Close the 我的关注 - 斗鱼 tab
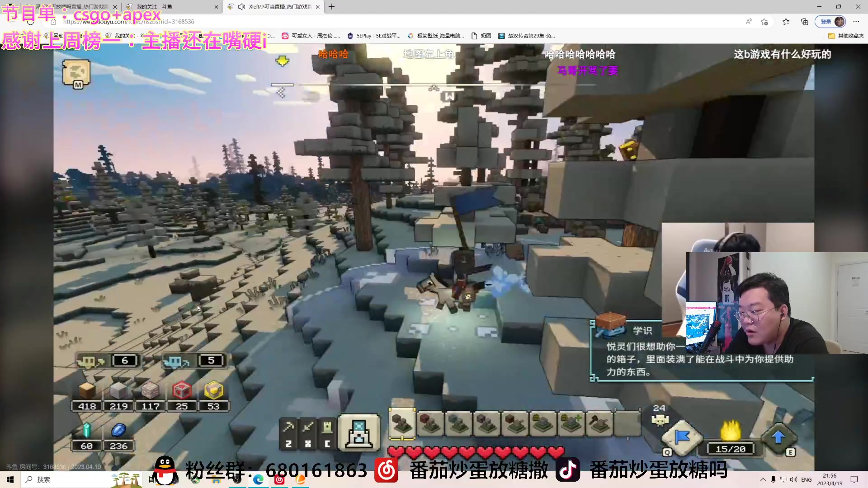 (x=216, y=7)
